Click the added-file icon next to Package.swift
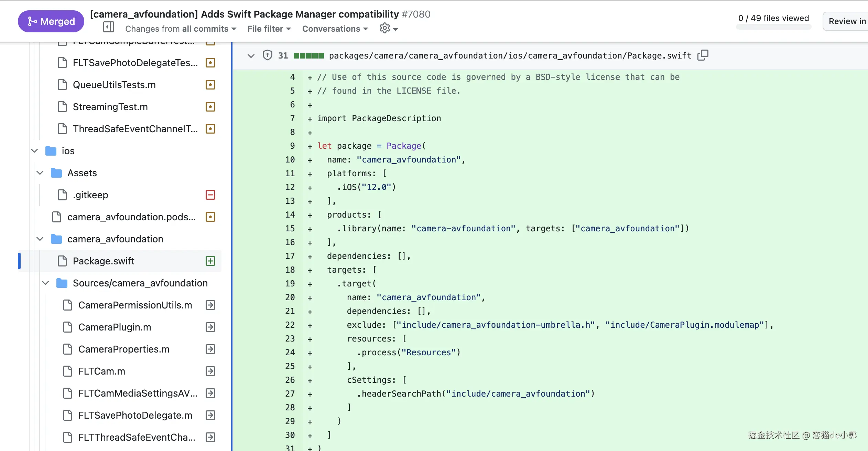The height and width of the screenshot is (451, 868). click(210, 261)
